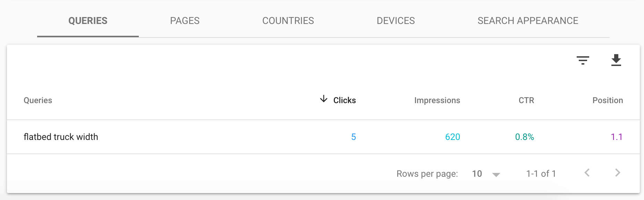Select the Queries tab
This screenshot has height=200, width=644.
coord(88,21)
